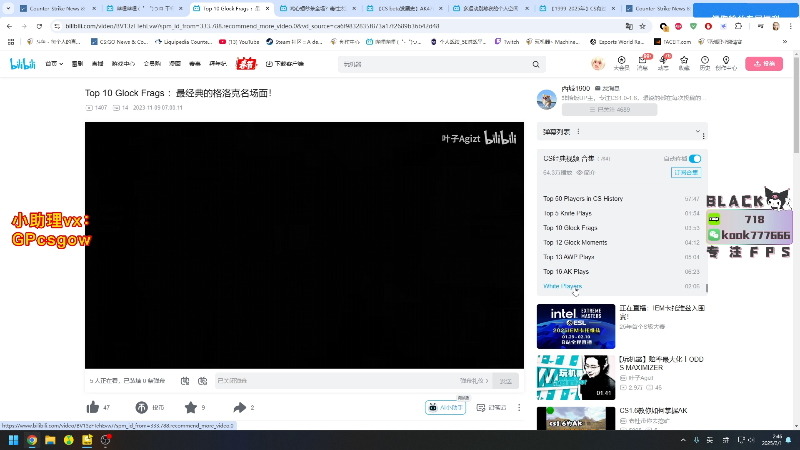Open the Intel Extreme Masters live thumbnail
Screen dimensions: 800x450
point(576,326)
